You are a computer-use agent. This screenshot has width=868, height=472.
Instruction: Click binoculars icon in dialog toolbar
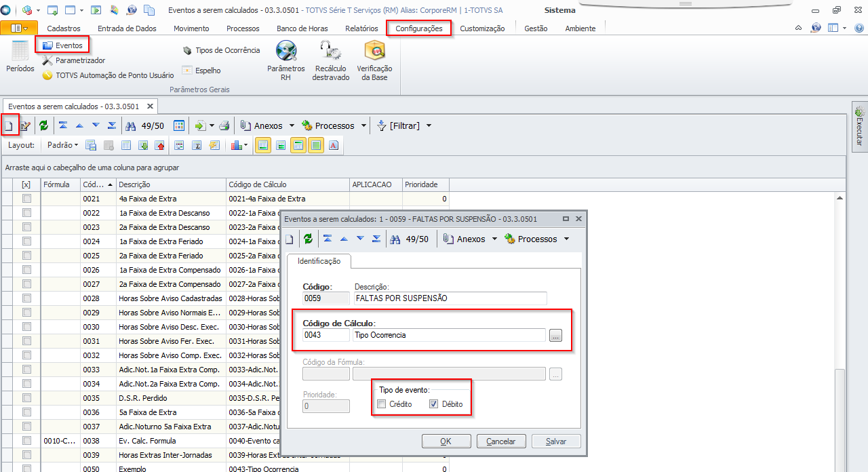395,239
